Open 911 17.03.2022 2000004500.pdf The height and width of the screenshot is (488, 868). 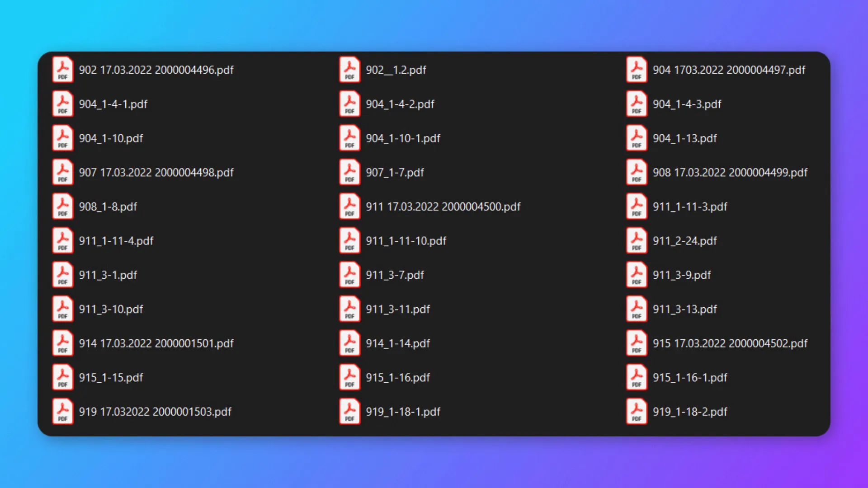443,206
